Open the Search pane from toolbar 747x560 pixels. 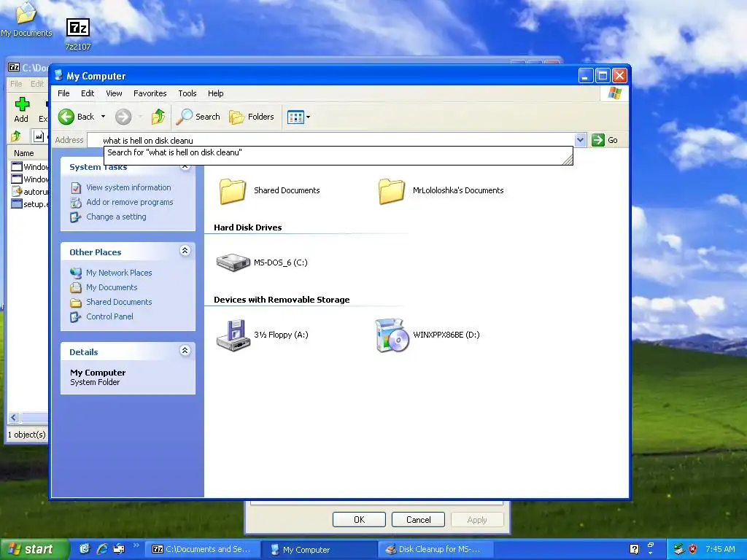tap(198, 117)
